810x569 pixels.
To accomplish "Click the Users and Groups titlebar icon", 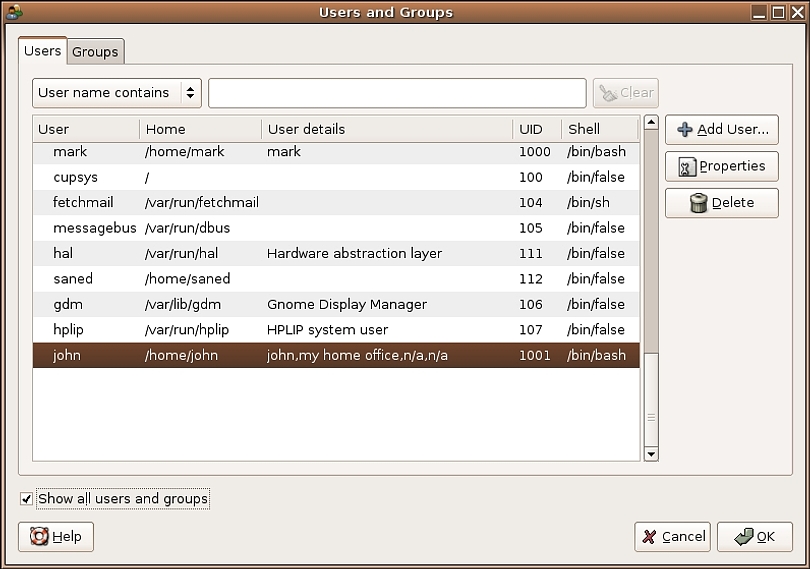I will click(x=14, y=11).
